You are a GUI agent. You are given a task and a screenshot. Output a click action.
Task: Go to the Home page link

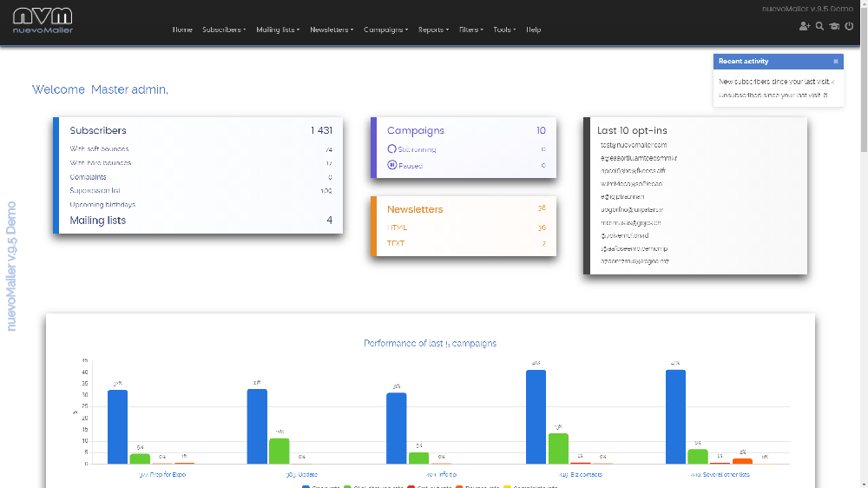182,30
